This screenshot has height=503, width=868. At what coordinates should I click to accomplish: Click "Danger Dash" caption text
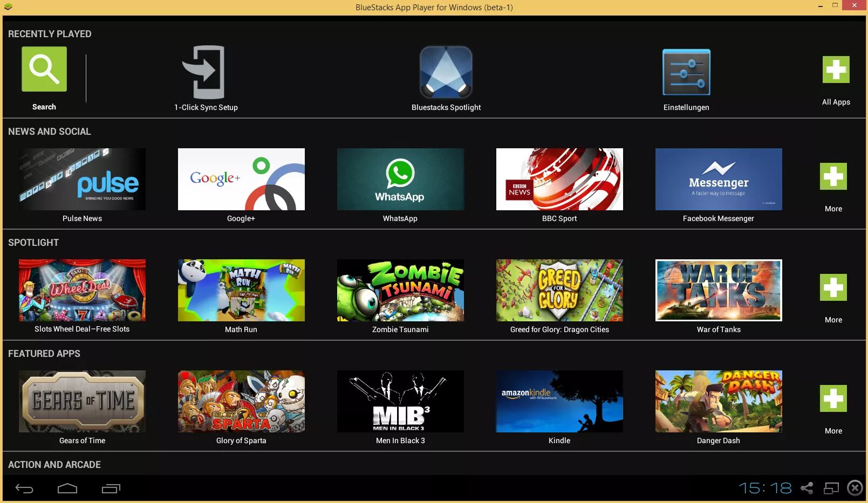719,440
